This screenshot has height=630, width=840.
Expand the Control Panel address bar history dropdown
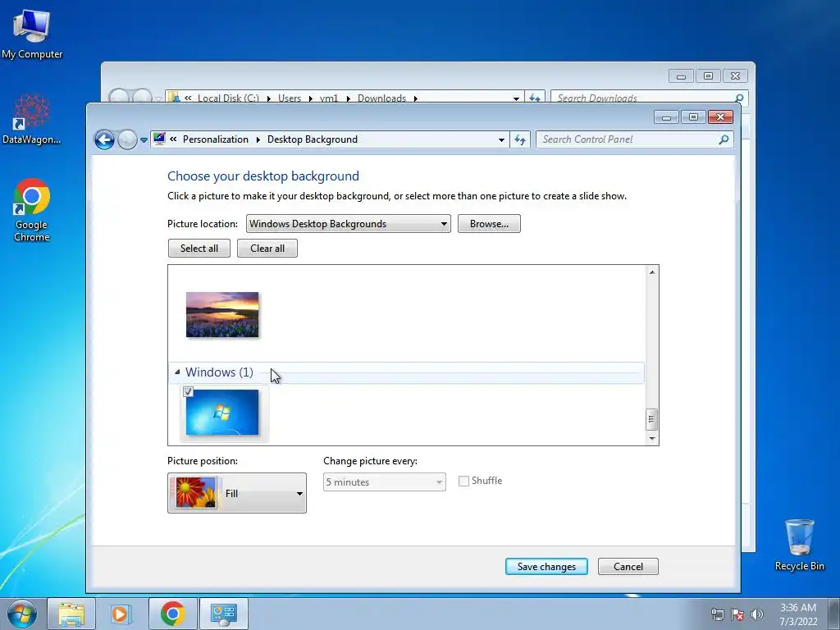click(x=501, y=139)
